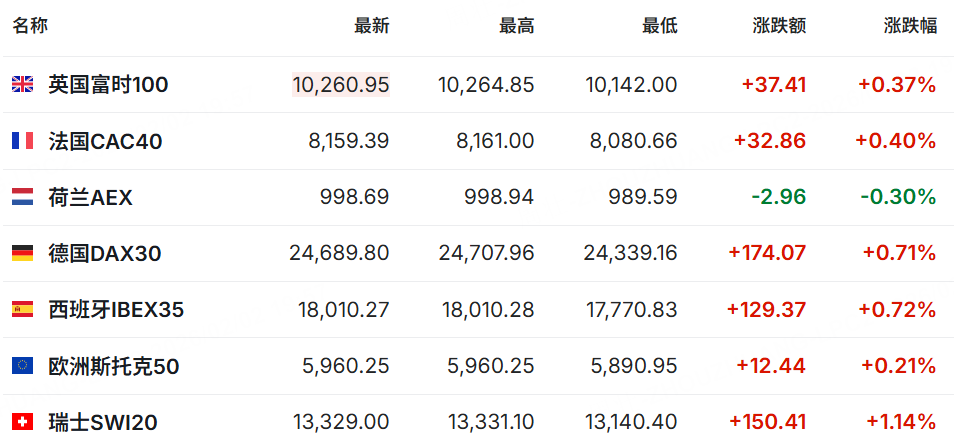
Task: Open the 英国富时100 index link
Action: click(108, 85)
